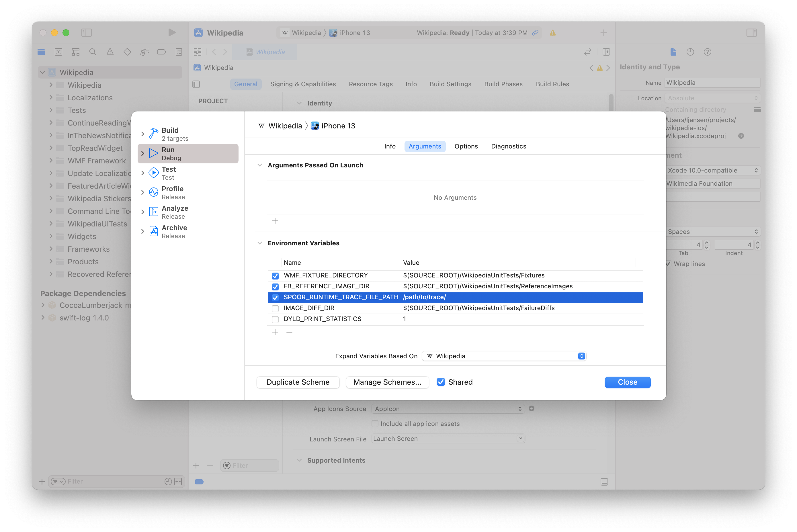Select the File inspector icon
This screenshot has width=797, height=532.
[x=673, y=52]
